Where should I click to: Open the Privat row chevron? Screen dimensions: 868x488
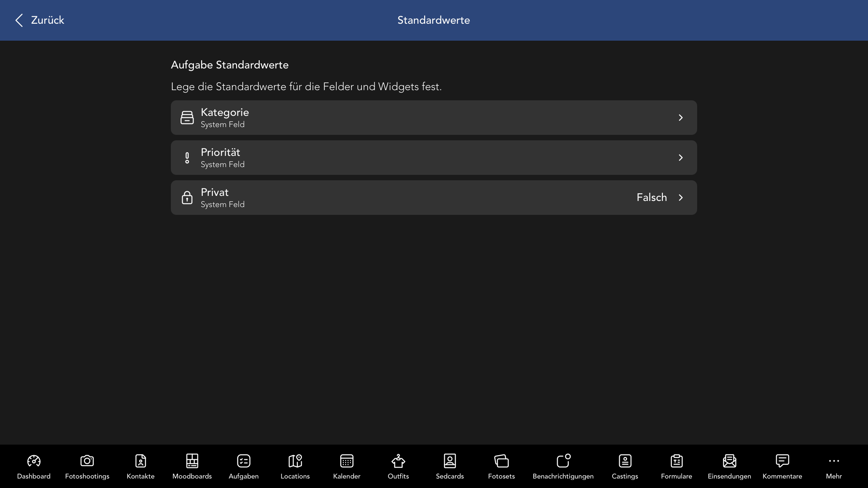pos(680,198)
